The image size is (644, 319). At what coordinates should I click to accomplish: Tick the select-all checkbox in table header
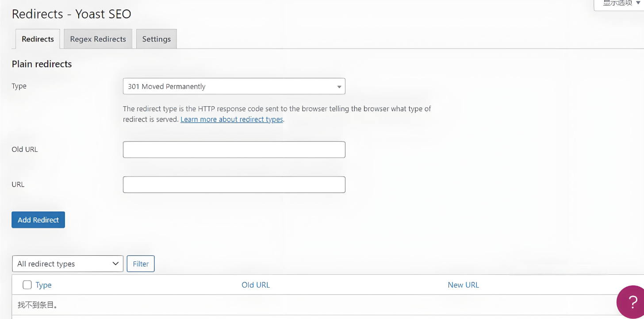27,285
